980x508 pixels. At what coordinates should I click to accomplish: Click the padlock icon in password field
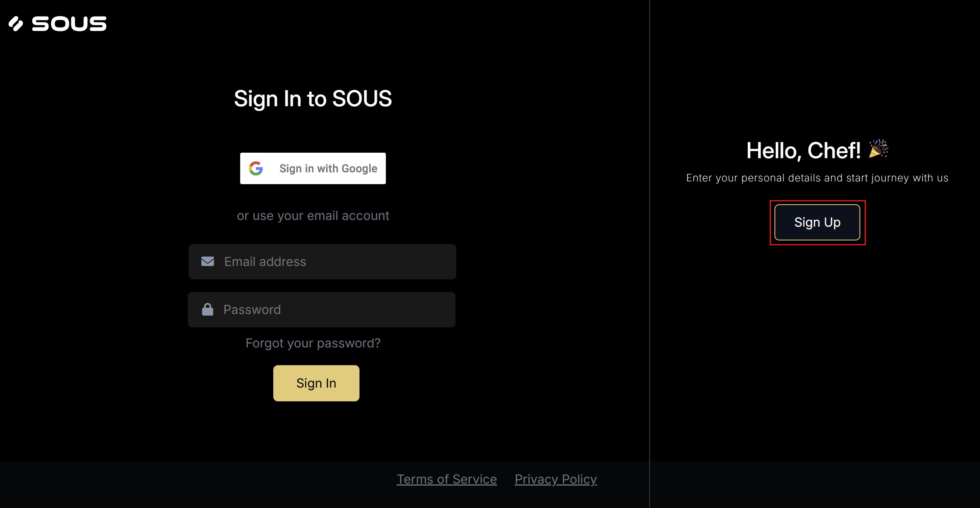point(207,309)
